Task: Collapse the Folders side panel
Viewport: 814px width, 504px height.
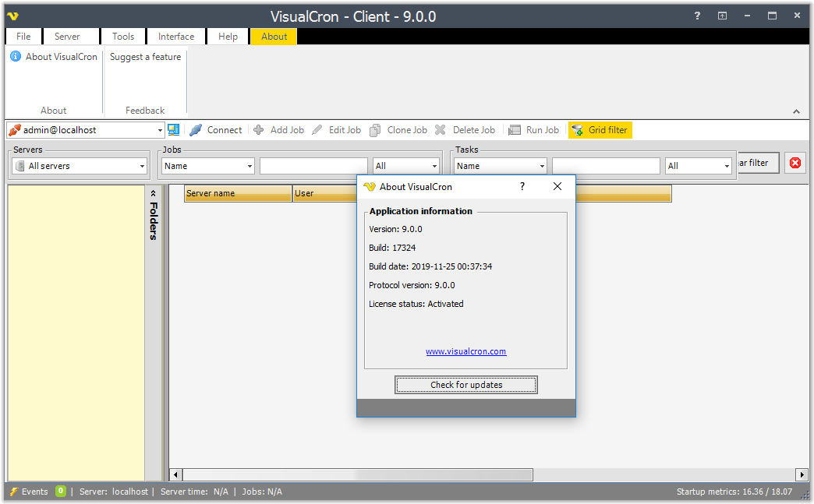Action: point(154,193)
